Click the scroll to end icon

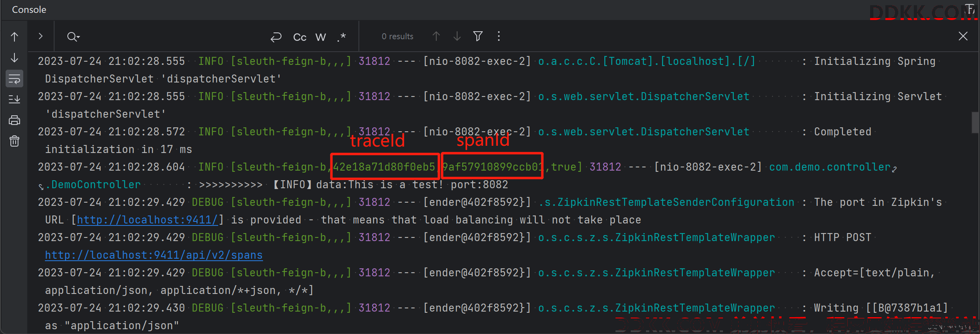pyautogui.click(x=14, y=99)
